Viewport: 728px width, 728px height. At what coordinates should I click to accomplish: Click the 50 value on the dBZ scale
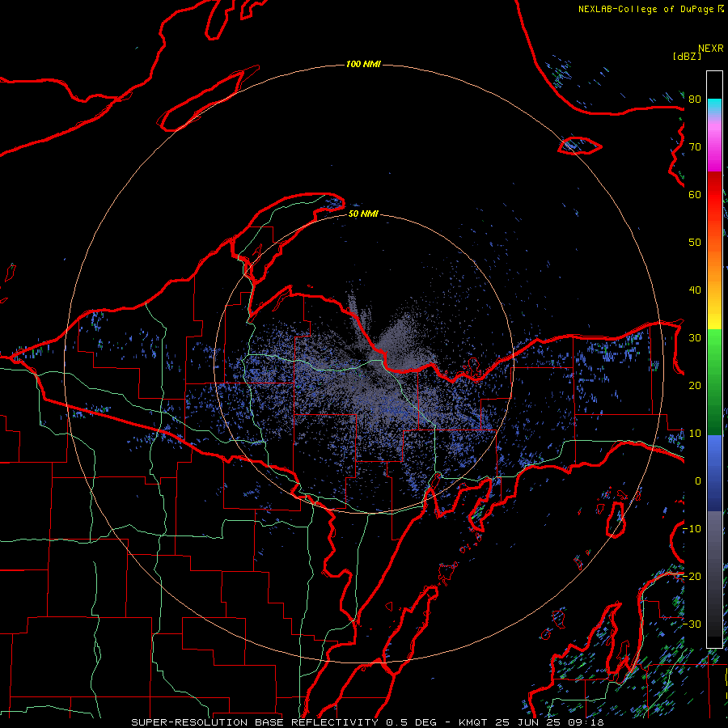point(695,243)
